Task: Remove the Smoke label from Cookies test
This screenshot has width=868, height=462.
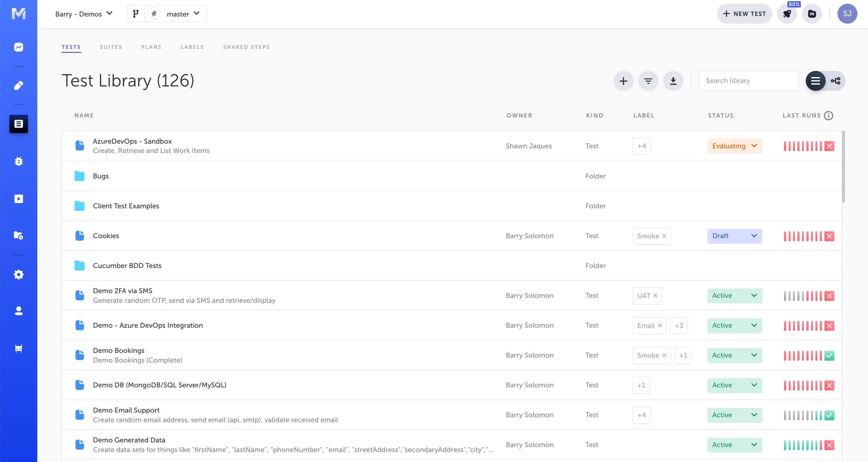Action: (x=664, y=236)
